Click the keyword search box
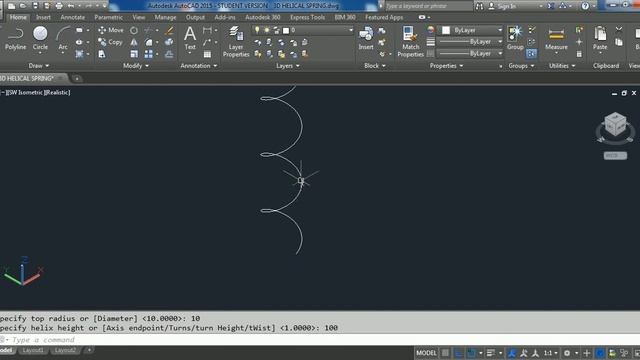Image resolution: width=640 pixels, height=360 pixels. click(x=429, y=6)
